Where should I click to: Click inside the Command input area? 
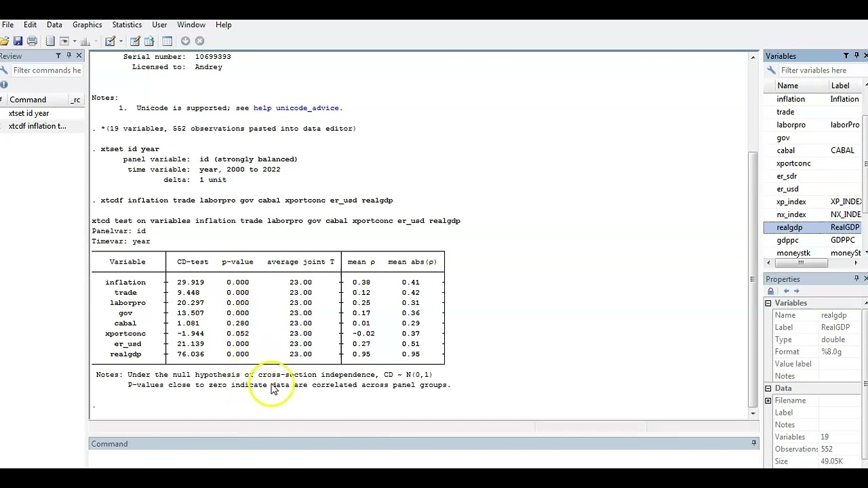[x=424, y=459]
